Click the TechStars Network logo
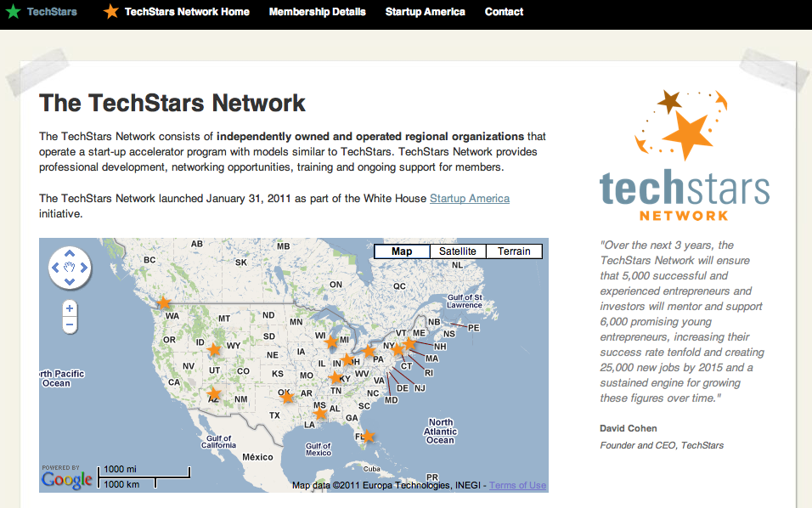This screenshot has height=508, width=812. point(684,155)
